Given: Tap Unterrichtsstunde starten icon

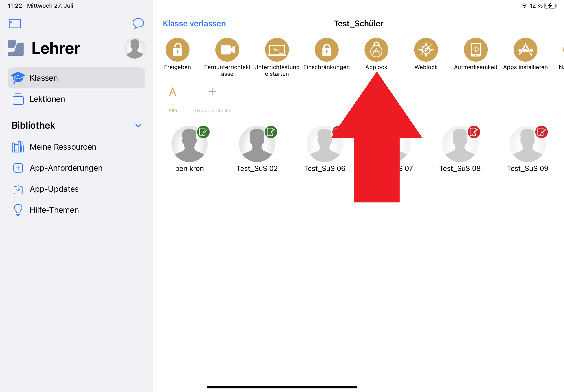Looking at the screenshot, I should pyautogui.click(x=277, y=50).
